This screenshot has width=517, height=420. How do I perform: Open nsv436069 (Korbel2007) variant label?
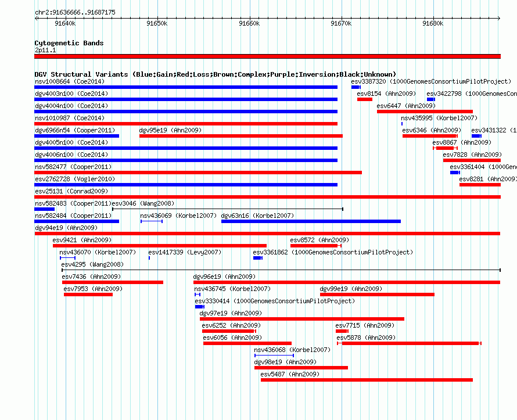178,216
